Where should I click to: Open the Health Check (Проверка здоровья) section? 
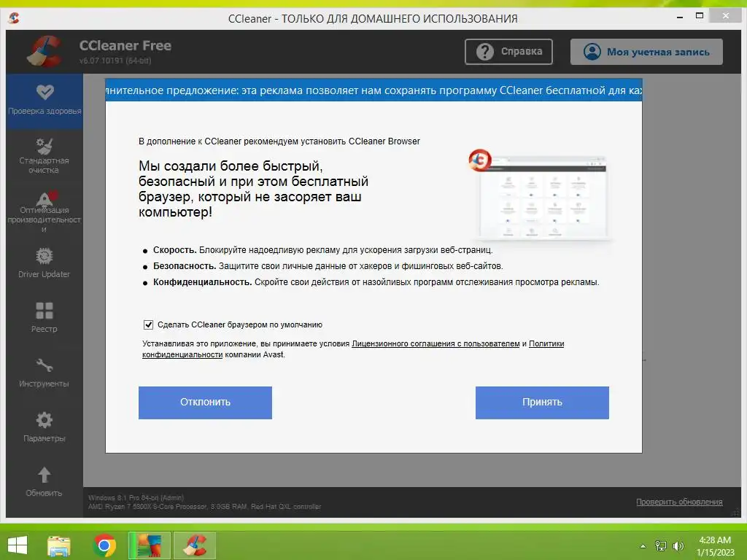[44, 101]
